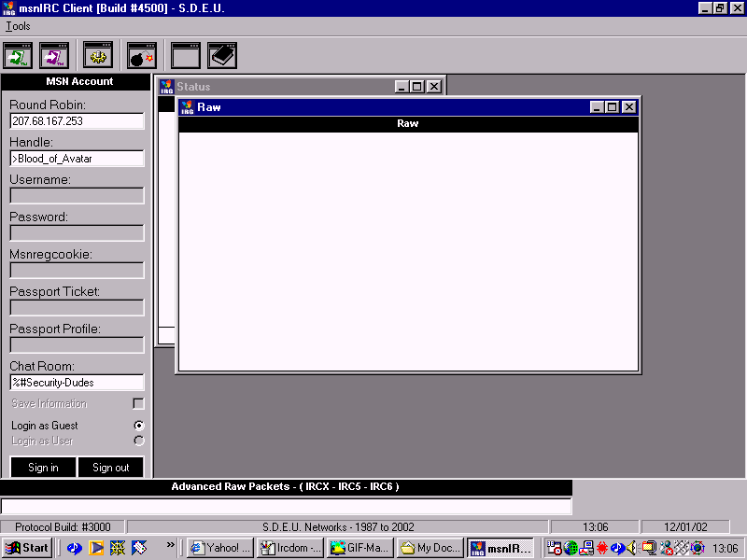Click the 'Advanced Raw Packets' header bar

(286, 486)
